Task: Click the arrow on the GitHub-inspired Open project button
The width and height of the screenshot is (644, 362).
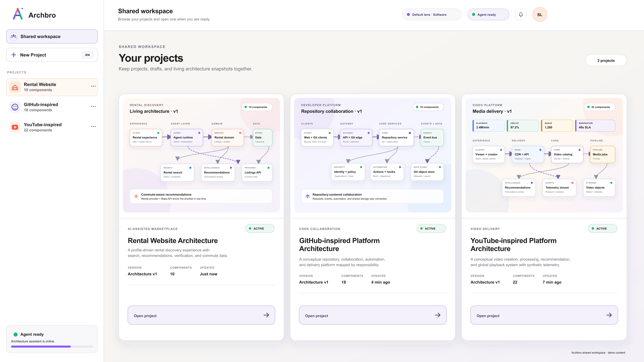Action: tap(438, 315)
